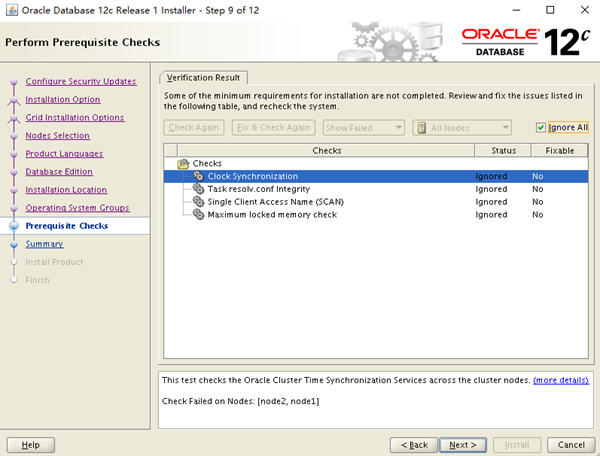Screen dimensions: 600x456
Task: Go to Operating System Groups step
Action: (77, 208)
